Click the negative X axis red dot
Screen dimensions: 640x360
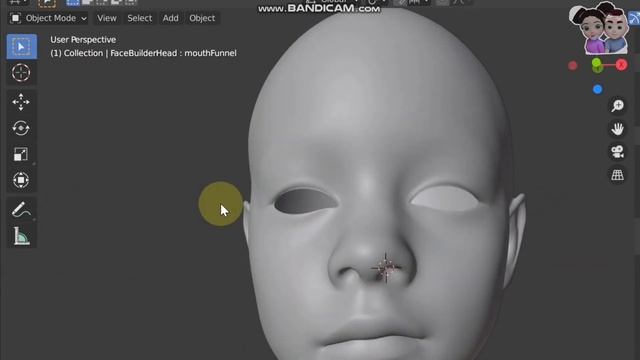click(573, 65)
